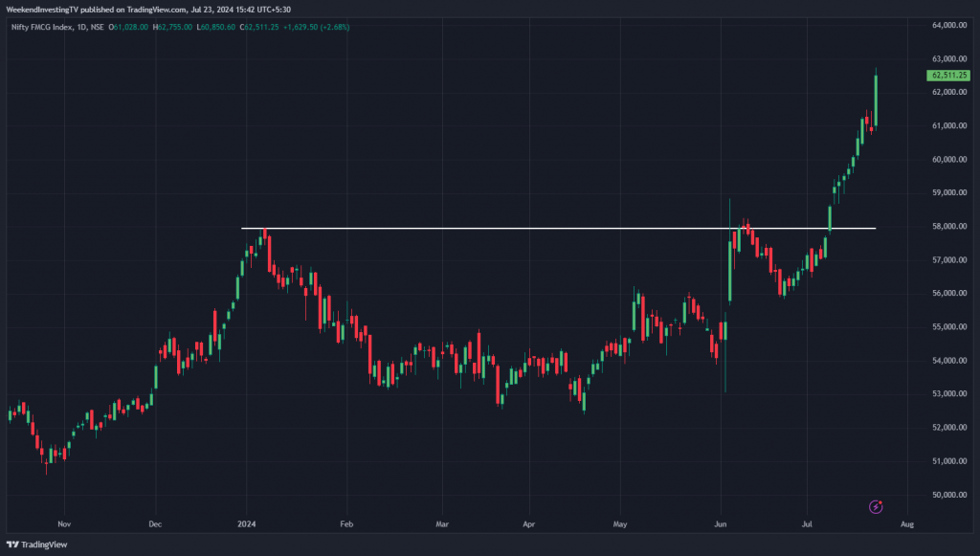This screenshot has height=556, width=980.
Task: Click the green 62,511.25 current price tag
Action: (948, 76)
